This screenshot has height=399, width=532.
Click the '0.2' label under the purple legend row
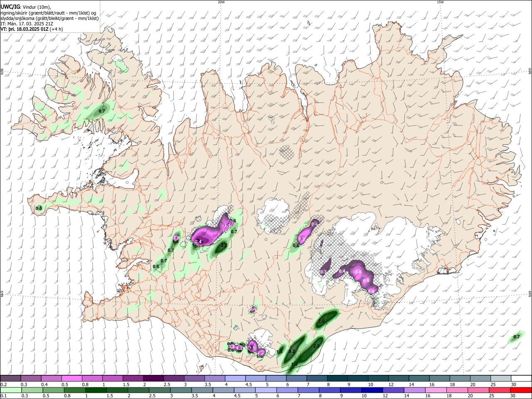tap(3, 384)
